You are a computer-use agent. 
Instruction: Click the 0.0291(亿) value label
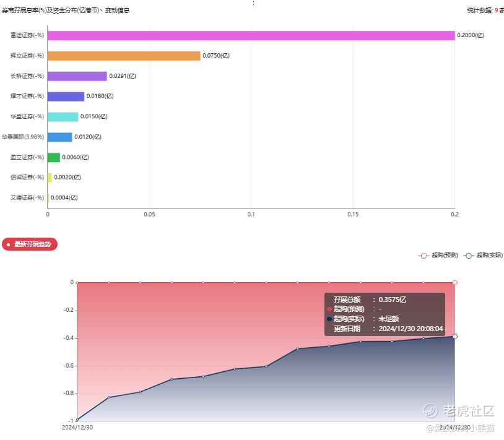123,76
